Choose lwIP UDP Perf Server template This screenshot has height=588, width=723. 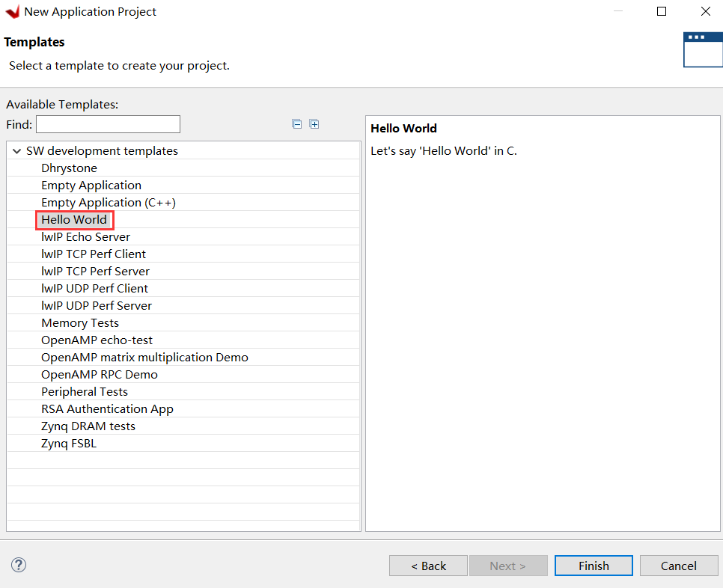pyautogui.click(x=97, y=306)
